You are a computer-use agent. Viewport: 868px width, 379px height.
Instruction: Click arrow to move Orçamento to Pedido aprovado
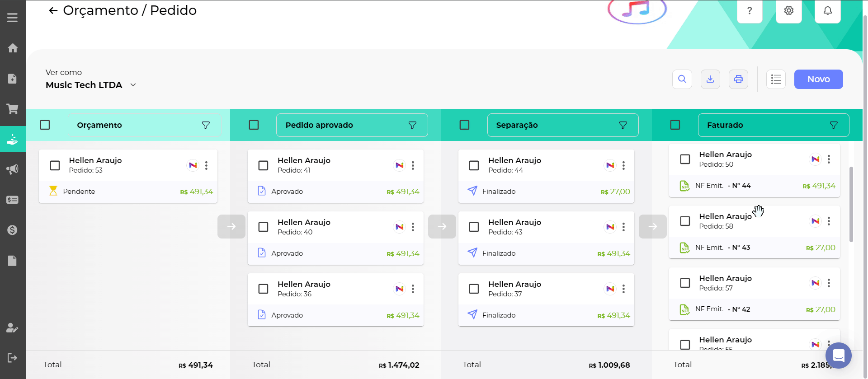(x=231, y=226)
